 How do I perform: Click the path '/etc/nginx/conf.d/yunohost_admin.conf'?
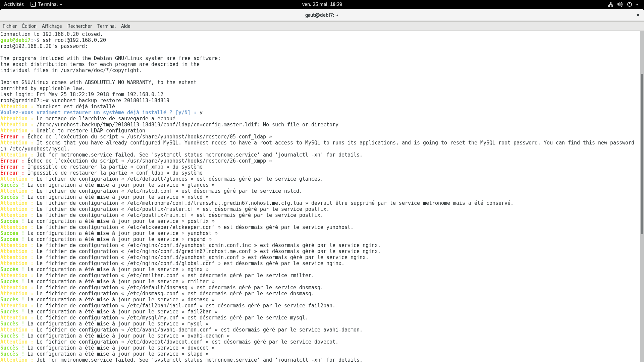pos(183,257)
